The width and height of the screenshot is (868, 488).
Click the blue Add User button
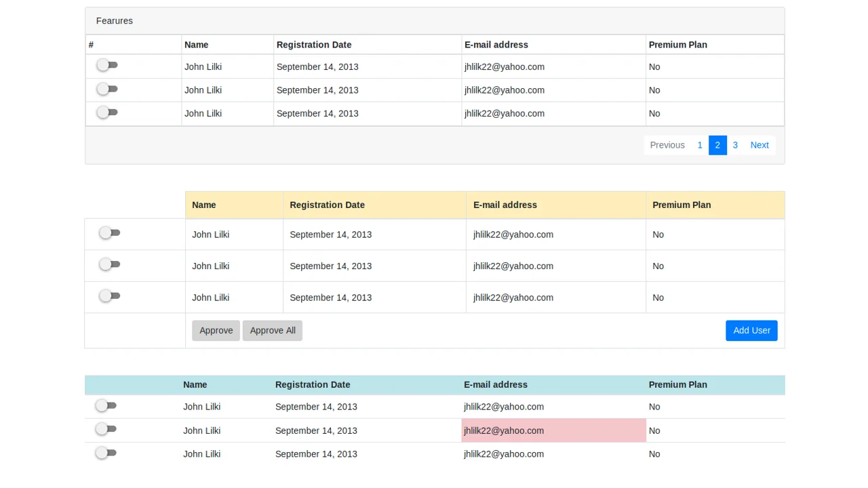[751, 331]
